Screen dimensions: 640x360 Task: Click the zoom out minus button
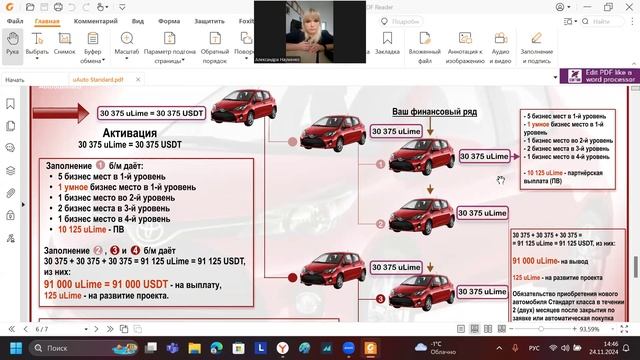(511, 329)
